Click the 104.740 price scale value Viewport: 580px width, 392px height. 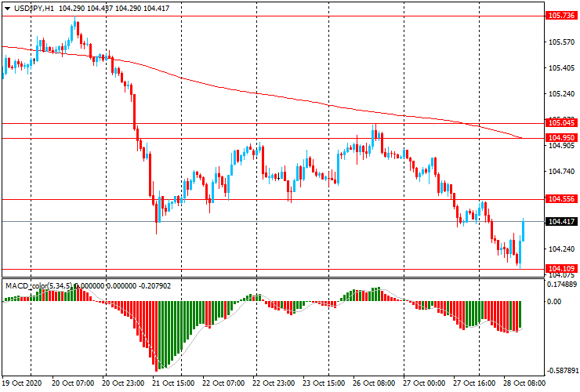coord(561,172)
